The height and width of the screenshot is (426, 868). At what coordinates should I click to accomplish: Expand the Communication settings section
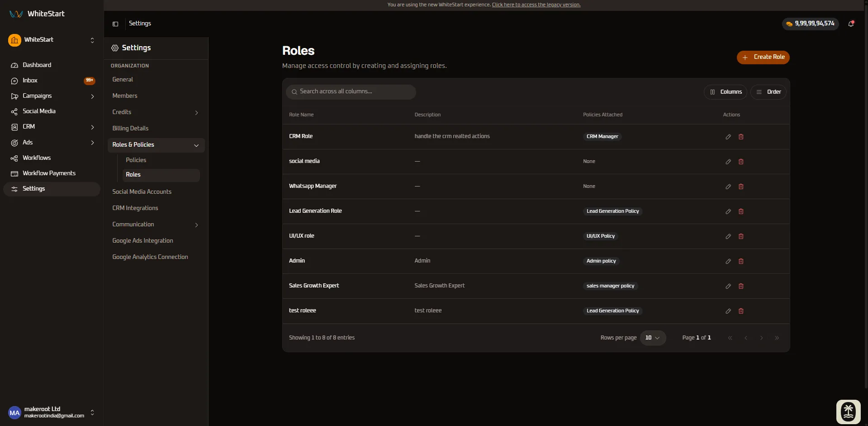tap(196, 225)
